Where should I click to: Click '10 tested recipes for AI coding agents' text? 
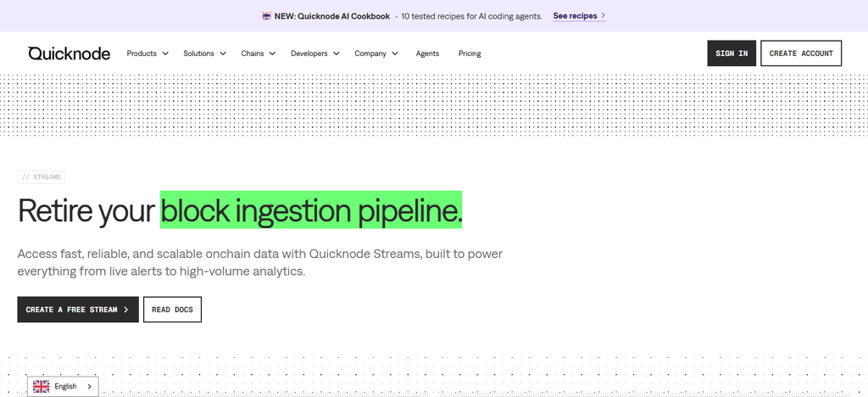click(x=471, y=16)
